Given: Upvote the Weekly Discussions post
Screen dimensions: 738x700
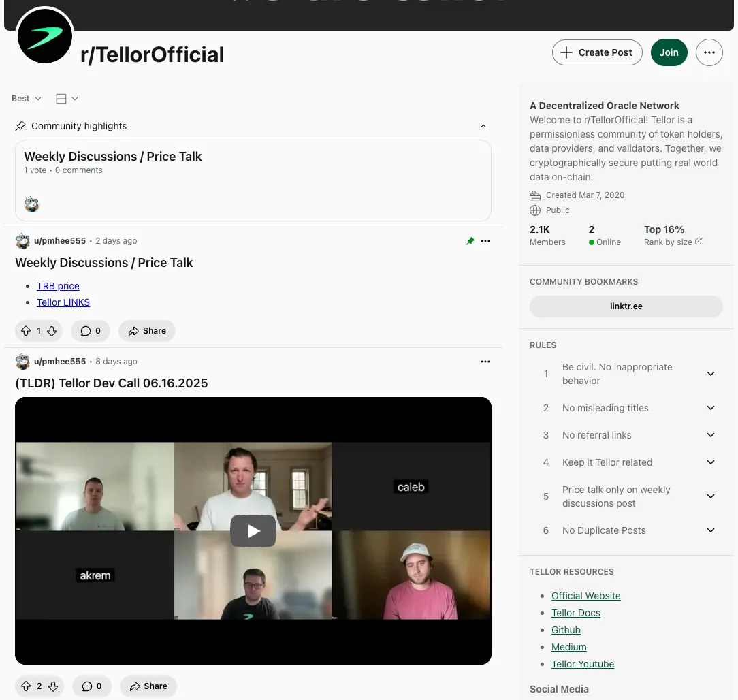Looking at the screenshot, I should (x=26, y=331).
